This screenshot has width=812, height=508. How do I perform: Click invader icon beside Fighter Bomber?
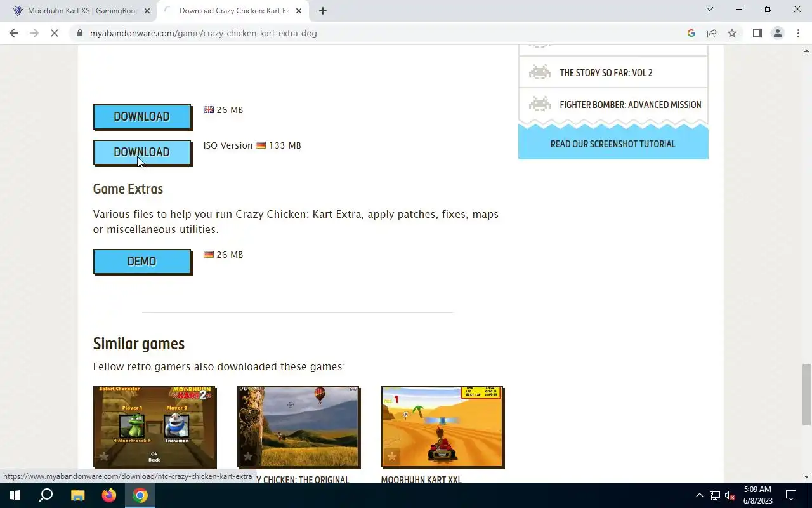click(540, 104)
